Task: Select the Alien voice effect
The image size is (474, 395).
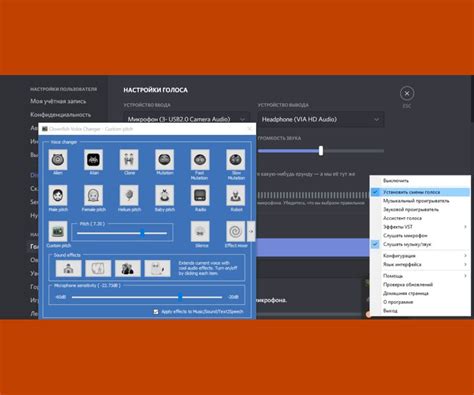Action: (58, 160)
